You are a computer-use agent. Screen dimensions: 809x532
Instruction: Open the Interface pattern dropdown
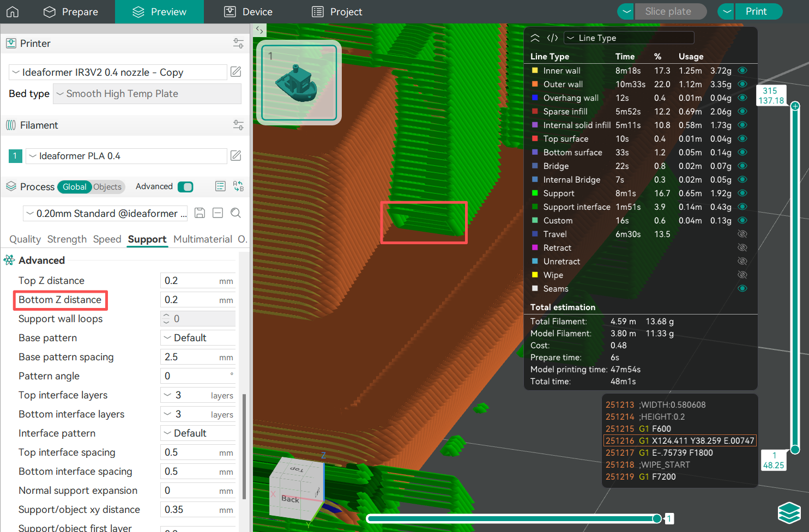[x=198, y=433]
